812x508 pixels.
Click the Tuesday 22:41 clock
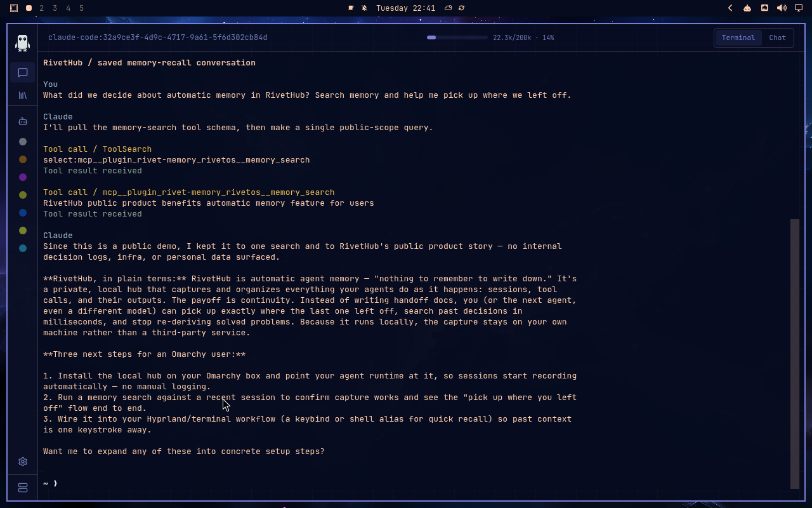405,8
